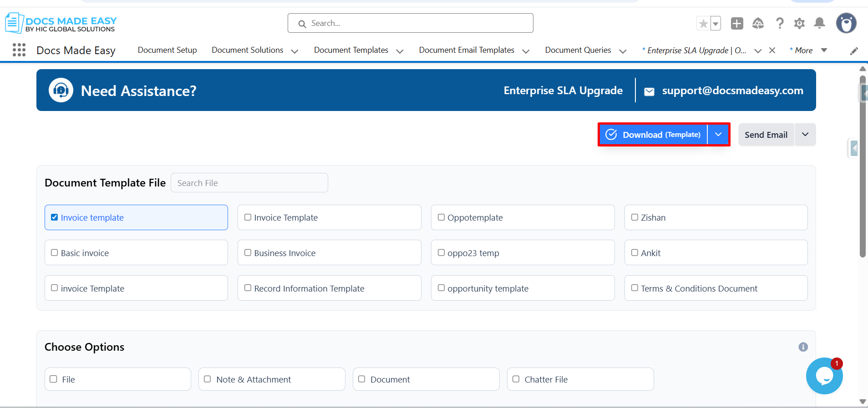Switch to Document Email Templates tab
The image size is (868, 408).
pyautogui.click(x=467, y=50)
